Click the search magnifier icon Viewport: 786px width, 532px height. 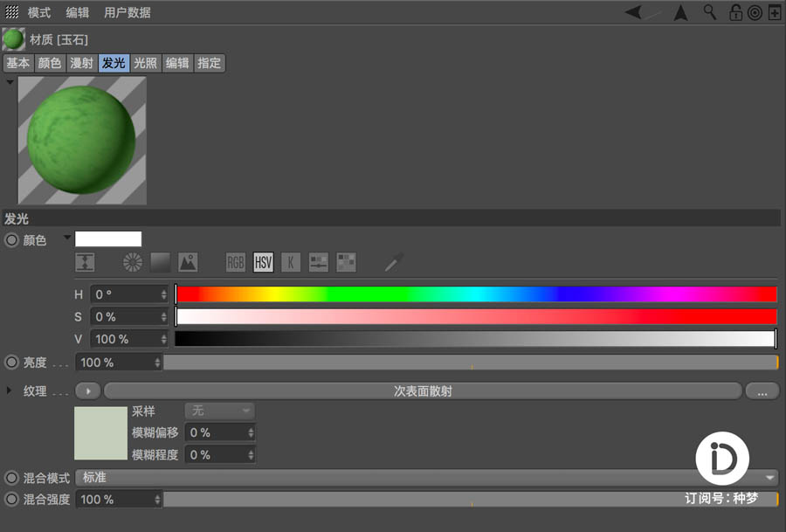pyautogui.click(x=710, y=12)
